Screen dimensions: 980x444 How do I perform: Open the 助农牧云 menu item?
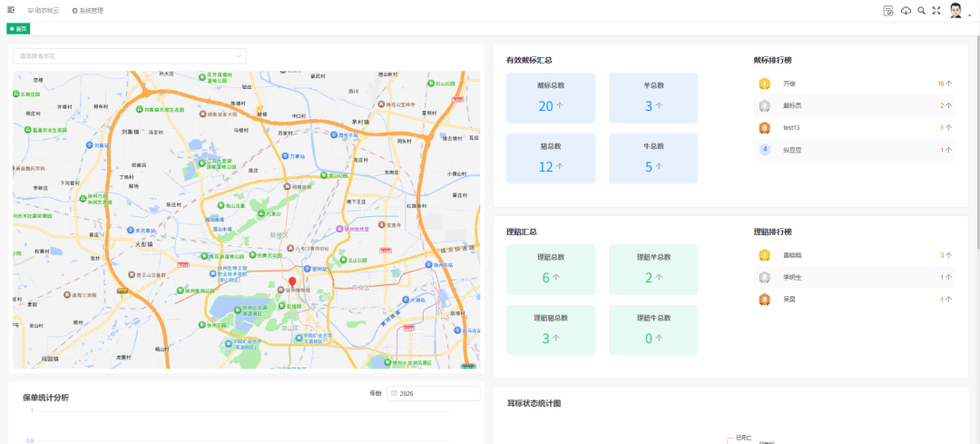[x=44, y=11]
